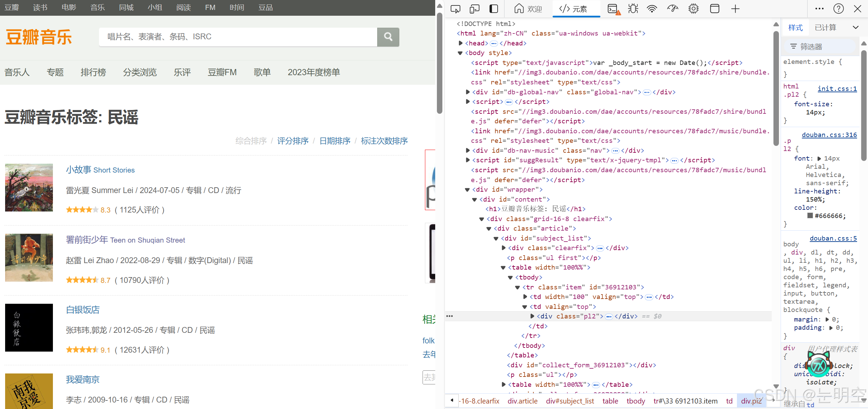Open the 欢迎 home tab
The image size is (868, 409).
[528, 9]
